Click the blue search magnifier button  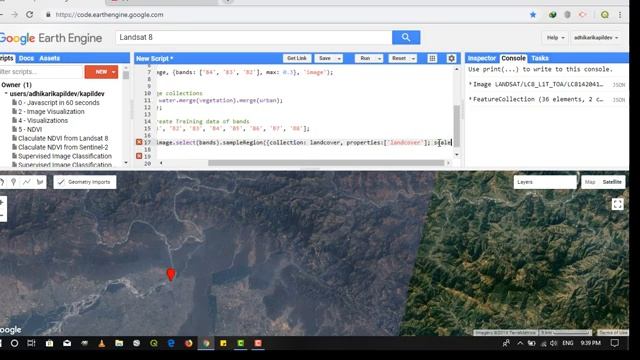pos(406,38)
